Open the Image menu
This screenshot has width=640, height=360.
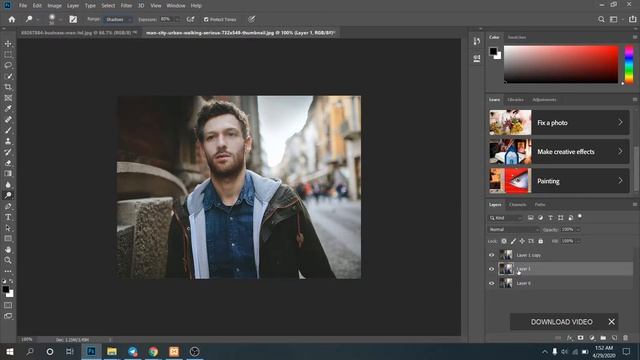tap(54, 6)
